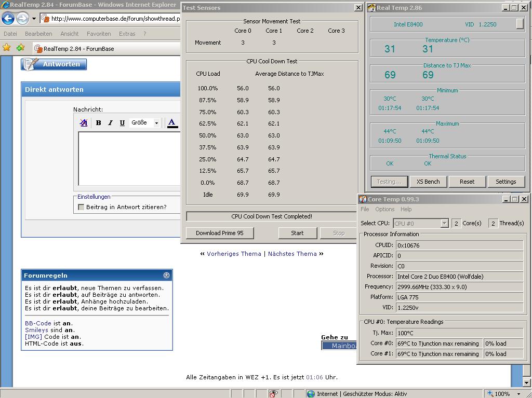This screenshot has height=398, width=532.
Task: Click the Tj. Max value 100°C
Action: (x=459, y=333)
